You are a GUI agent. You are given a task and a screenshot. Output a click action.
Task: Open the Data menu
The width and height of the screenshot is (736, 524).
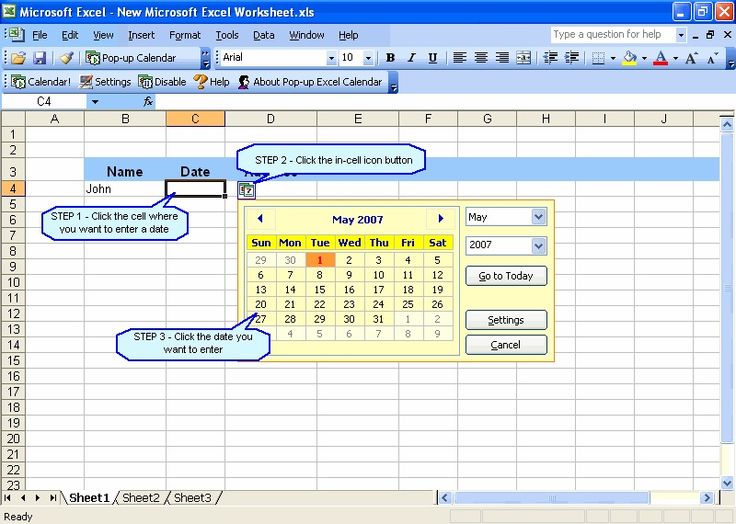[x=264, y=35]
